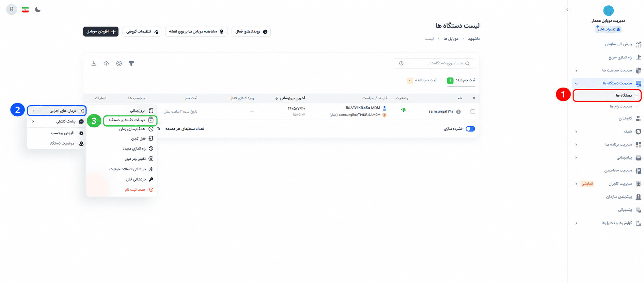Click the کارمندان people icon in sidebar
The width and height of the screenshot is (644, 283).
638,119
